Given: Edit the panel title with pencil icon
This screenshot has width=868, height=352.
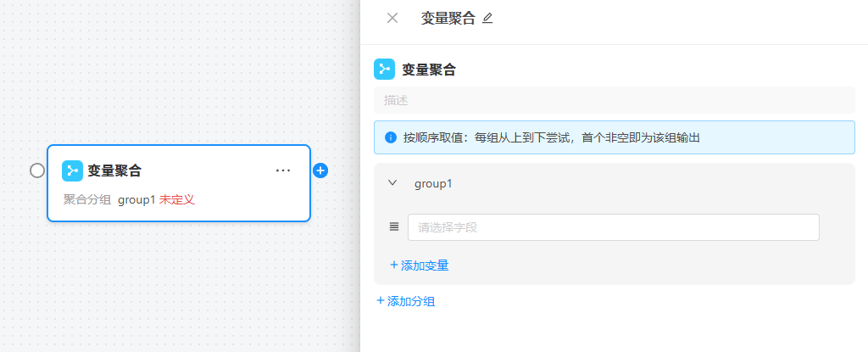Looking at the screenshot, I should coord(487,19).
